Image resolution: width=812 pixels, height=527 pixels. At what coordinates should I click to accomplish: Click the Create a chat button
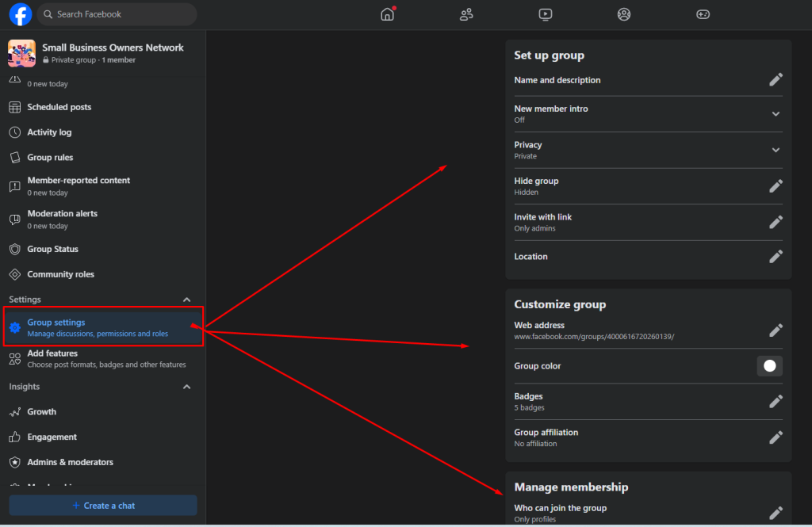(x=102, y=505)
